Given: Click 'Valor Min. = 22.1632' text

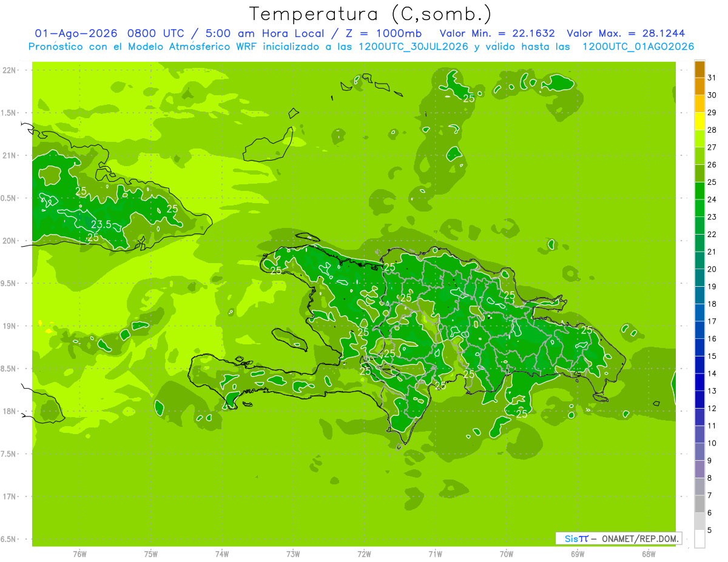Looking at the screenshot, I should pos(497,33).
